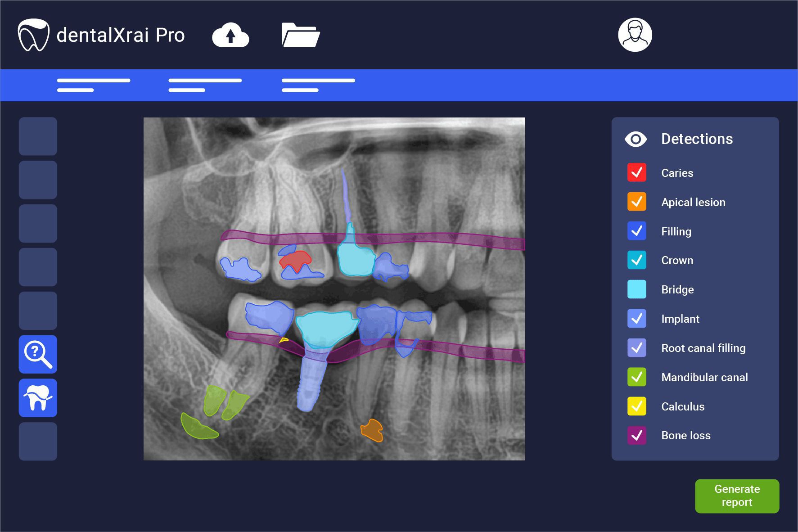The image size is (798, 532).
Task: Hide Root canal filling detections
Action: (x=636, y=348)
